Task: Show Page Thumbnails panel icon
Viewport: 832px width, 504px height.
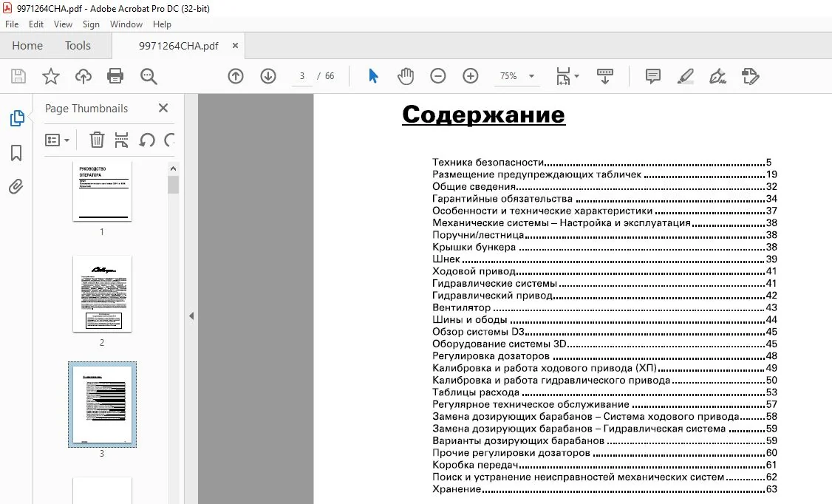Action: [17, 118]
